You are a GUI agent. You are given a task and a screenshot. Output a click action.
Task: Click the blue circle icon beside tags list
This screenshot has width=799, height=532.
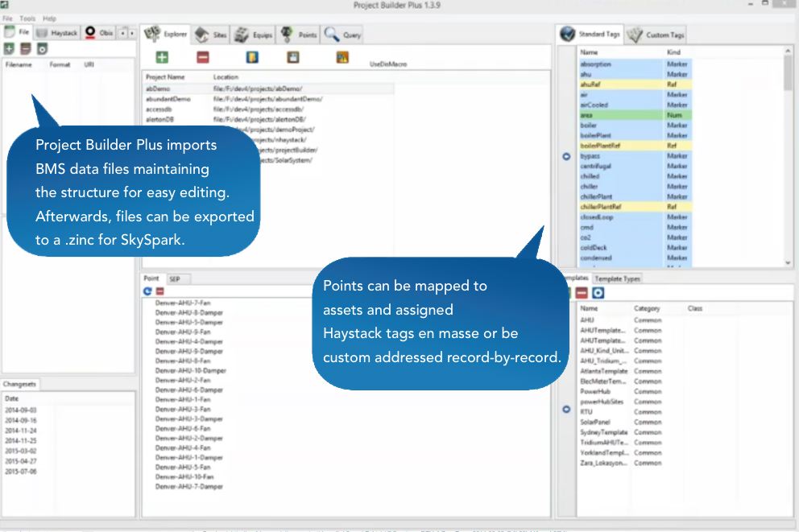(566, 156)
